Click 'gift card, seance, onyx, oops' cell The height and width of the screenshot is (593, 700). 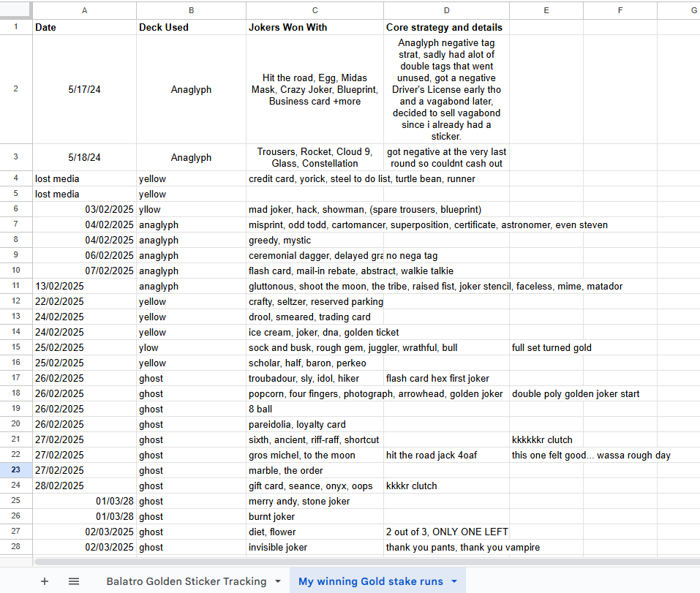pyautogui.click(x=315, y=486)
